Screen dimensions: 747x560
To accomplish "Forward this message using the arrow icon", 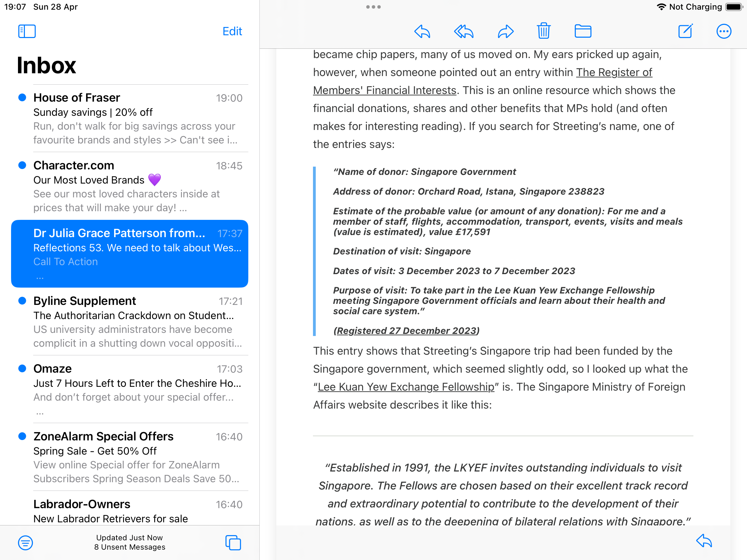I will point(506,31).
